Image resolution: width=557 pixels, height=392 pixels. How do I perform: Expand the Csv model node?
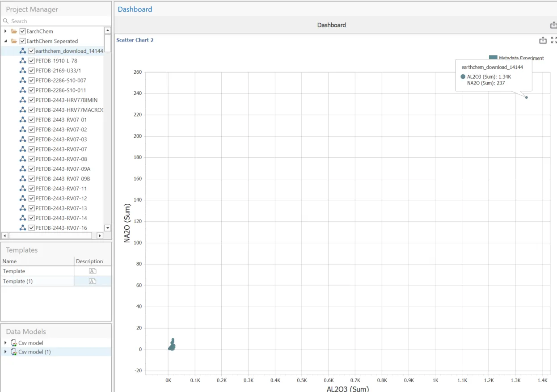5,343
